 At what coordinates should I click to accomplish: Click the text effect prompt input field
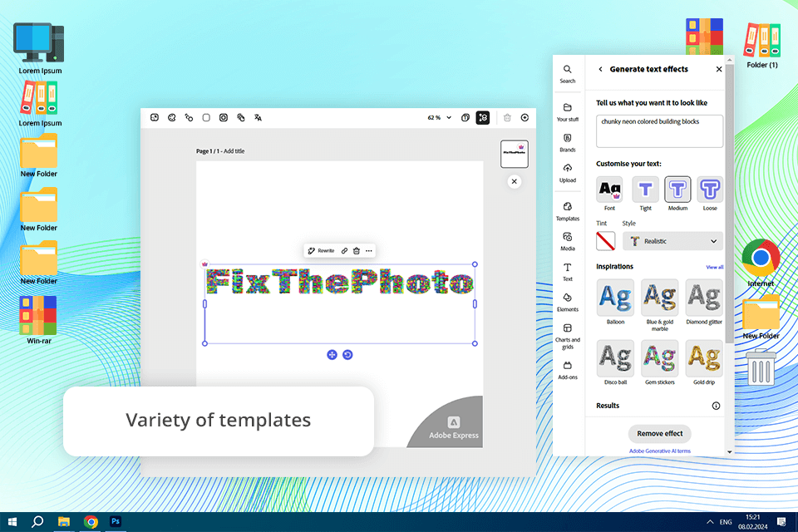[x=659, y=131]
